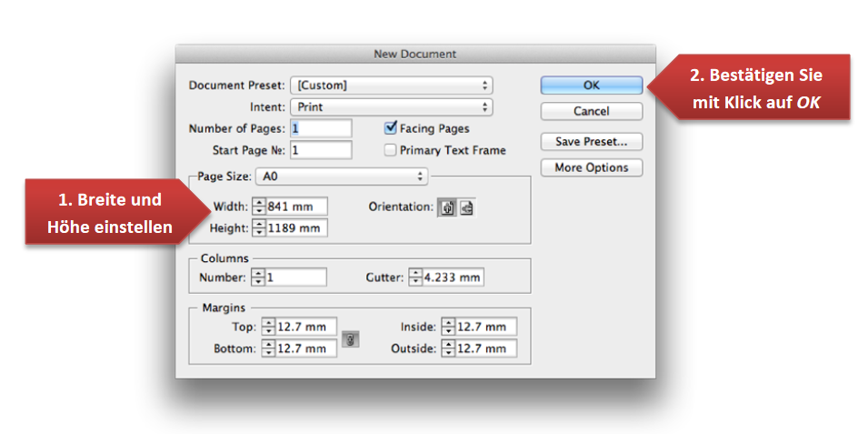Image resolution: width=868 pixels, height=434 pixels.
Task: Open the Document Preset dropdown
Action: pyautogui.click(x=391, y=86)
